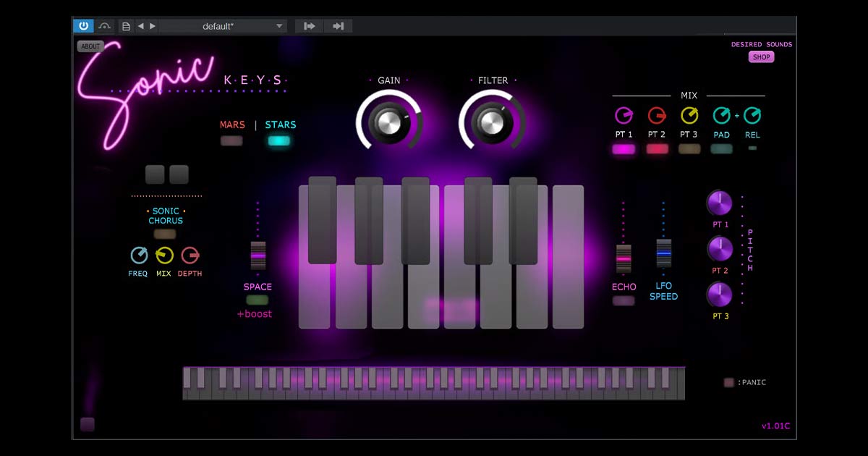Click the ABOUT button
The width and height of the screenshot is (868, 456).
tap(90, 46)
